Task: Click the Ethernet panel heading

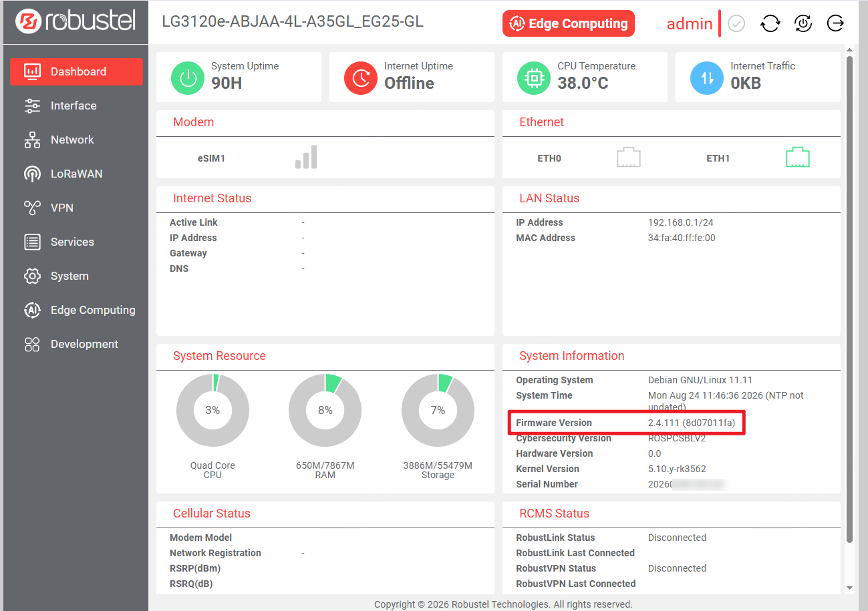Action: point(542,122)
